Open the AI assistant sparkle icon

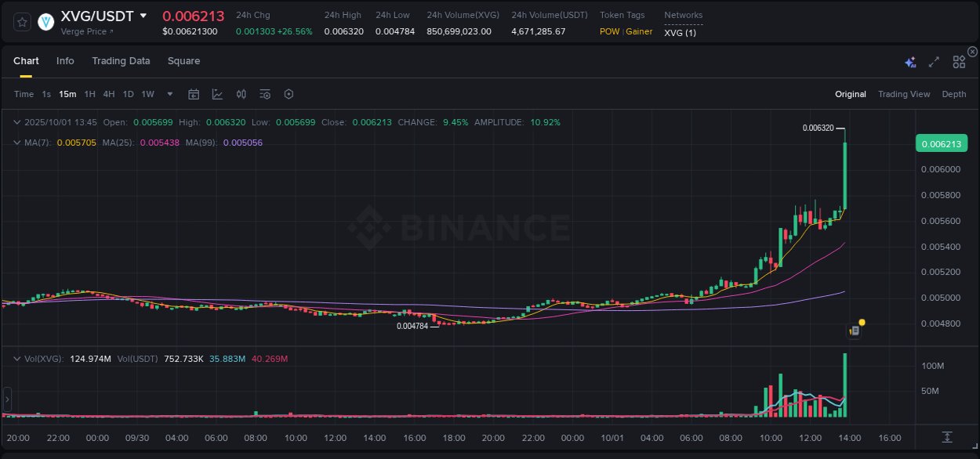(909, 61)
